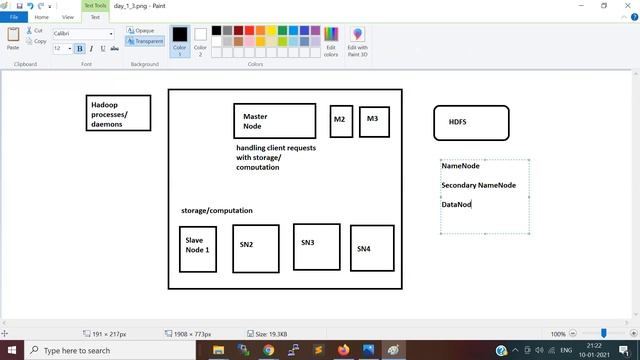Save the file from the quick access toolbar

[19, 6]
